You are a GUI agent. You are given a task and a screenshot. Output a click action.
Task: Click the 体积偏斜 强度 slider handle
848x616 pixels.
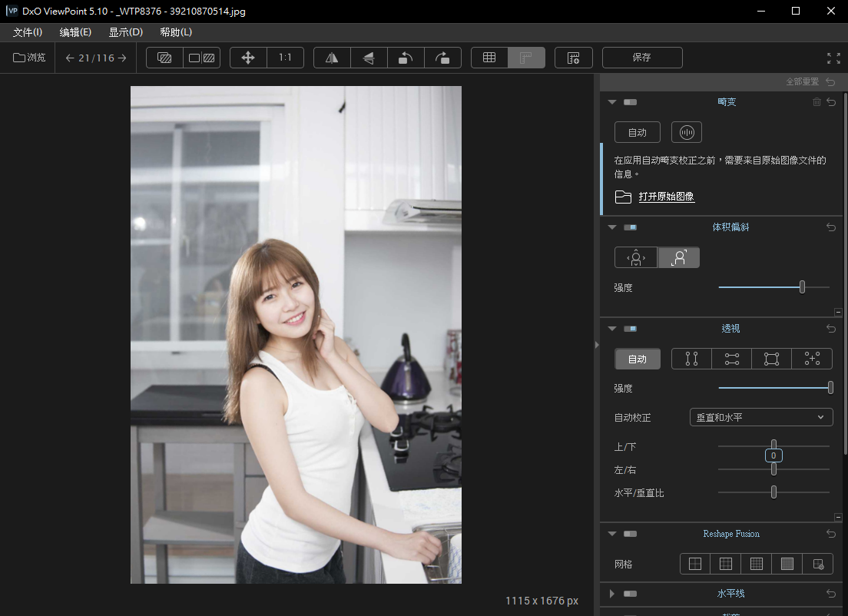point(802,287)
